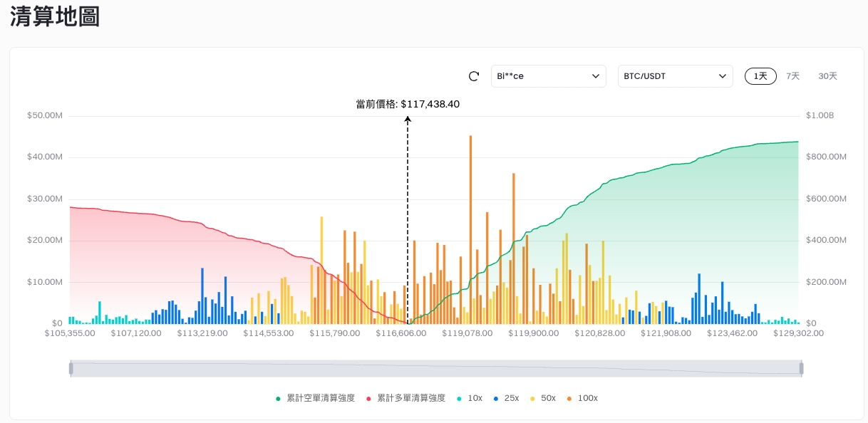The height and width of the screenshot is (423, 868).
Task: Click the refresh chart icon
Action: click(474, 76)
